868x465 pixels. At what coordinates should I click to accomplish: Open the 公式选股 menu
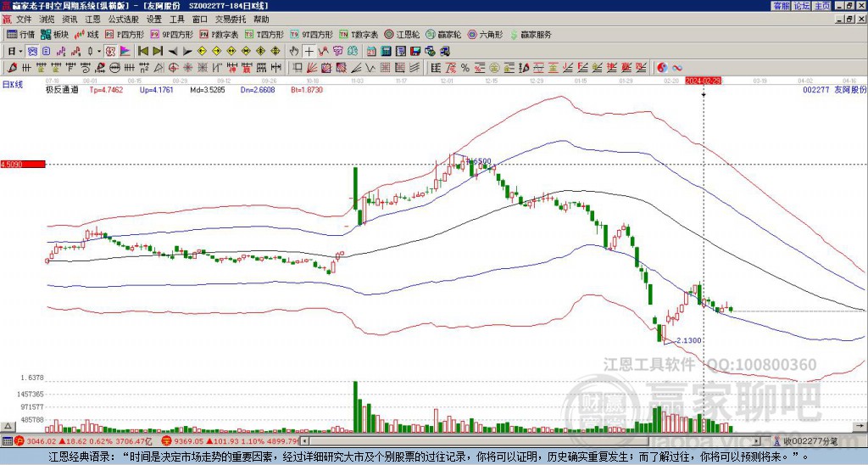(x=122, y=19)
